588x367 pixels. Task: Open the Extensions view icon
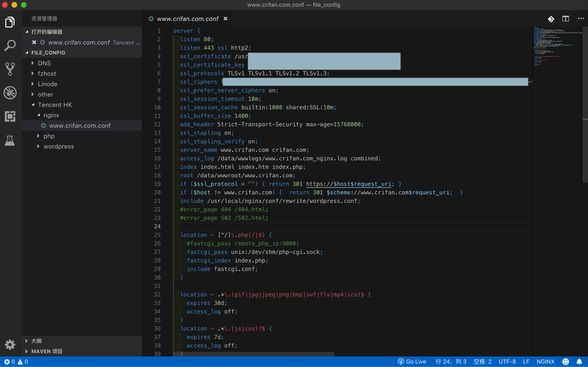[10, 116]
